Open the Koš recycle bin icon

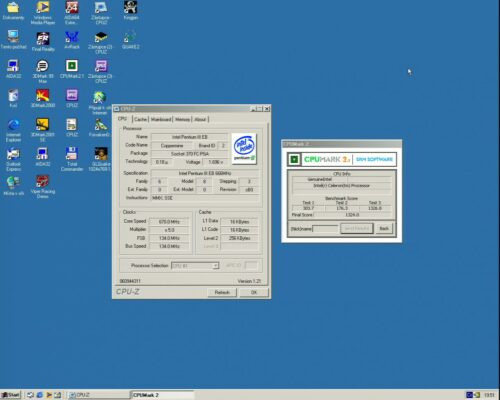13,99
